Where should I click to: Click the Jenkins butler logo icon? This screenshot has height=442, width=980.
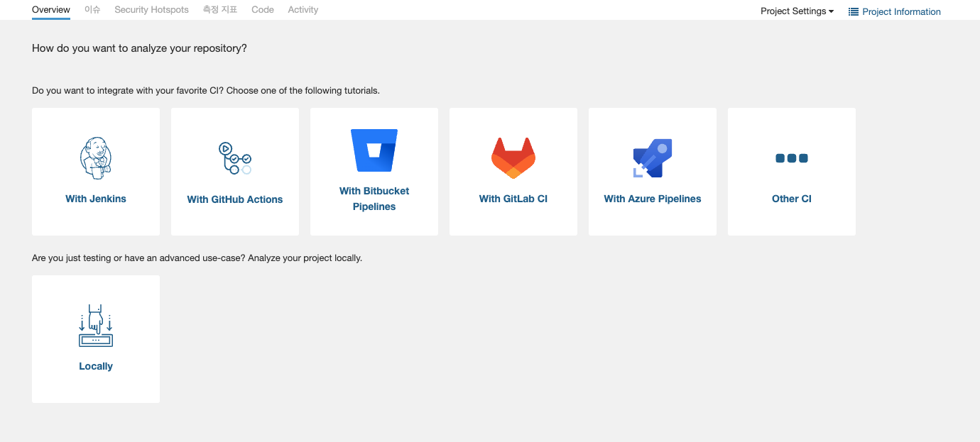pyautogui.click(x=96, y=158)
